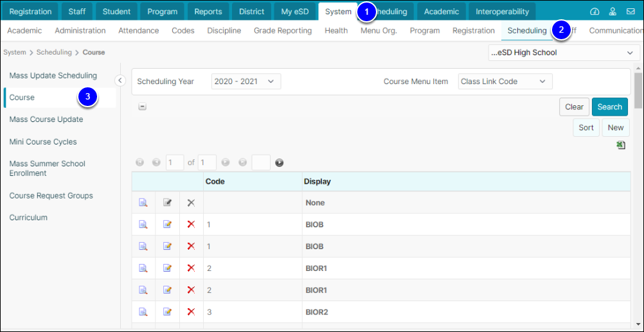Screen dimensions: 644x332
Task: Go to the previous page of results
Action: [156, 163]
